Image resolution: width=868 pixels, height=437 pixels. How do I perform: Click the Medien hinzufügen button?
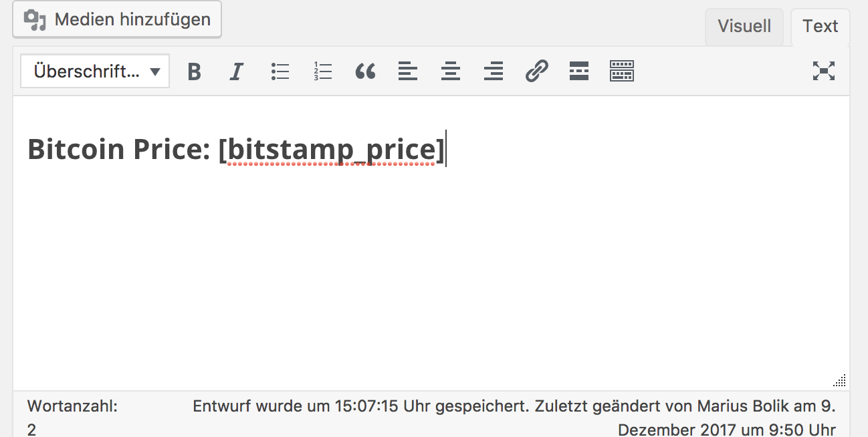click(117, 19)
